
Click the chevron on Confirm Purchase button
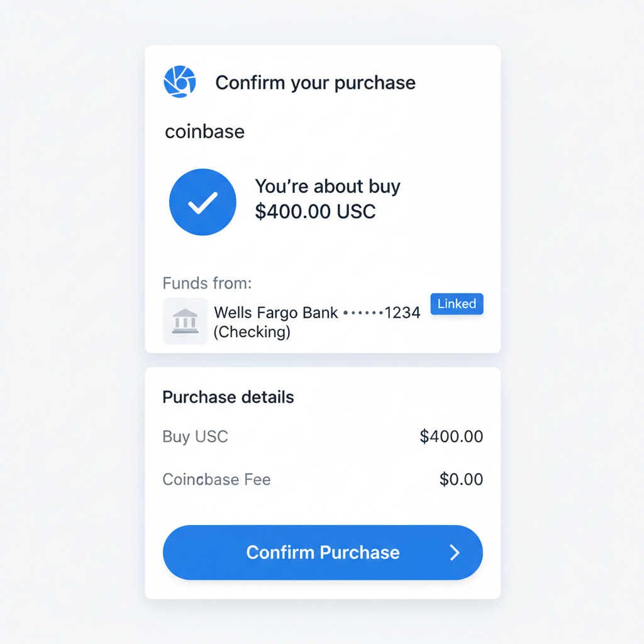click(x=454, y=553)
